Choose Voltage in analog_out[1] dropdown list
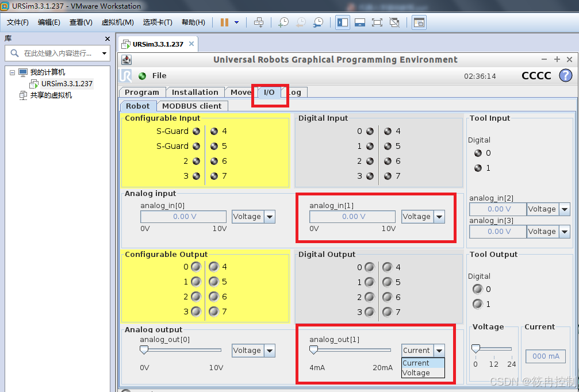The height and width of the screenshot is (392, 579). coord(423,373)
